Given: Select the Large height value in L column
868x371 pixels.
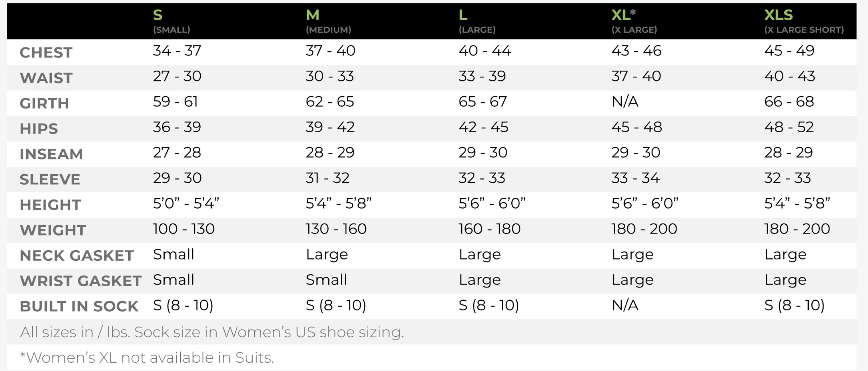Looking at the screenshot, I should [492, 203].
